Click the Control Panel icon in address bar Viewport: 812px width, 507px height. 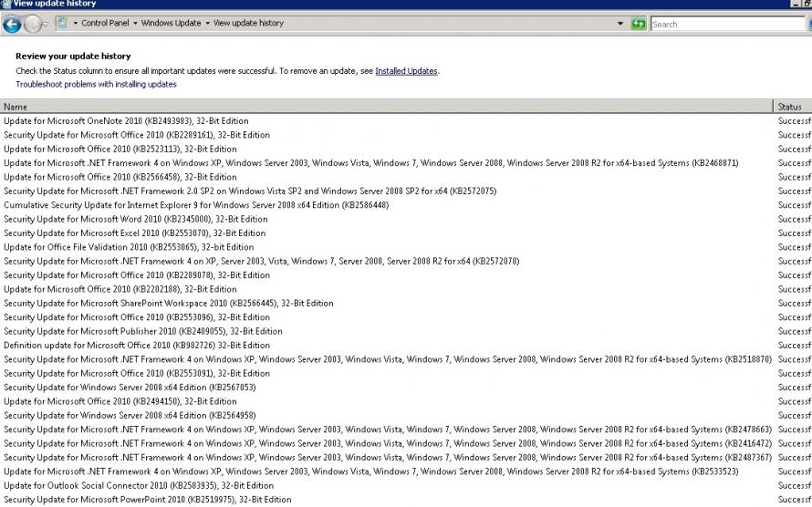[x=63, y=24]
